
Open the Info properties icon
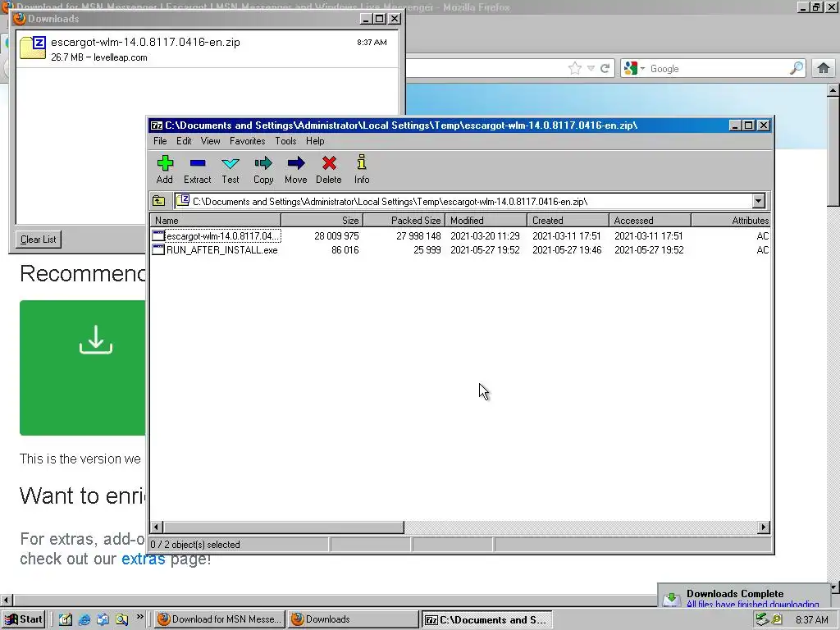362,162
